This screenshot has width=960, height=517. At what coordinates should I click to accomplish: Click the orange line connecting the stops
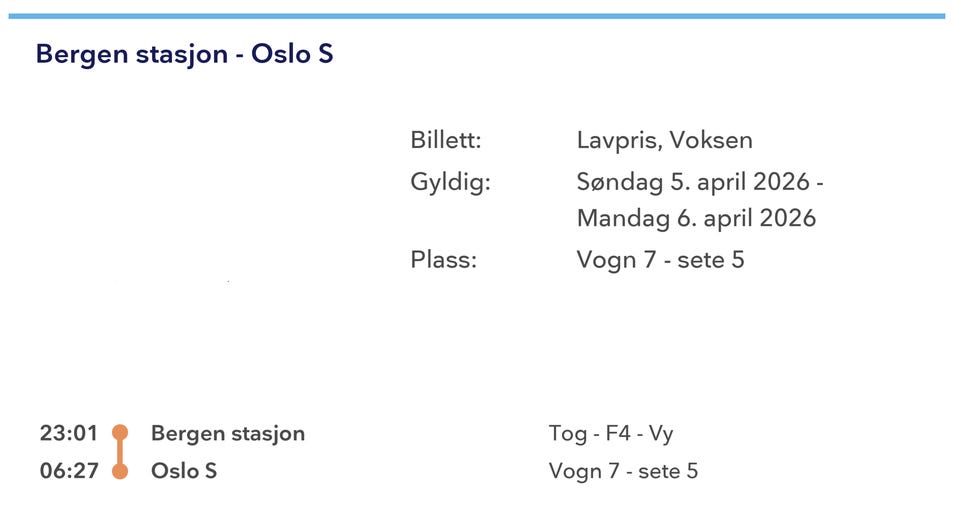[120, 452]
